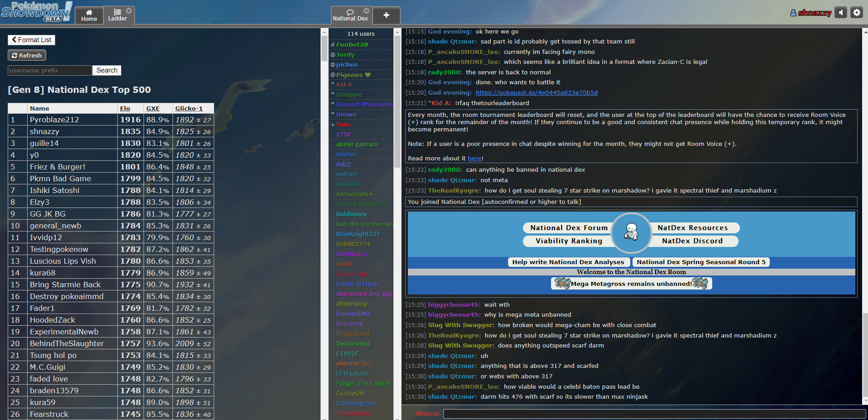Open the Pokémon Showdown logo

point(36,12)
